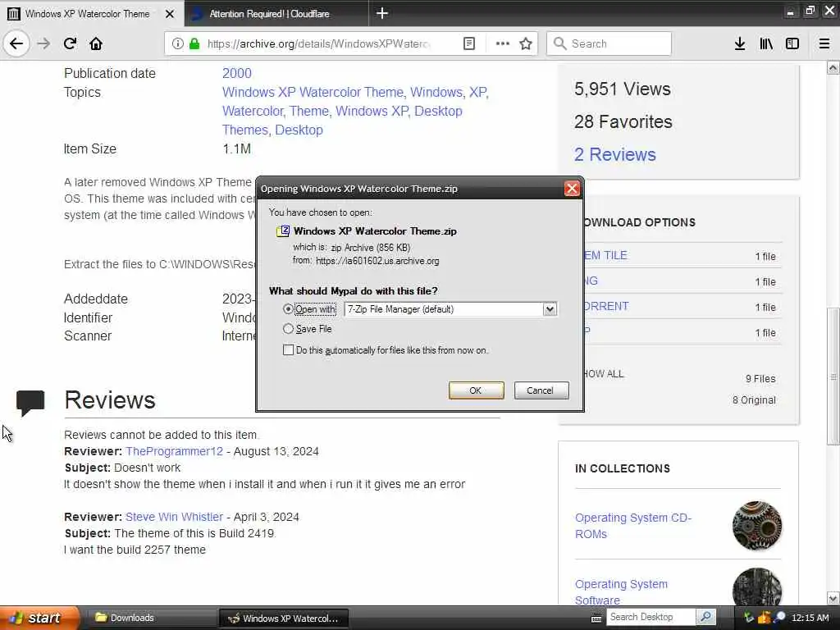
Task: Click the Search Desktop input field
Action: click(x=651, y=617)
